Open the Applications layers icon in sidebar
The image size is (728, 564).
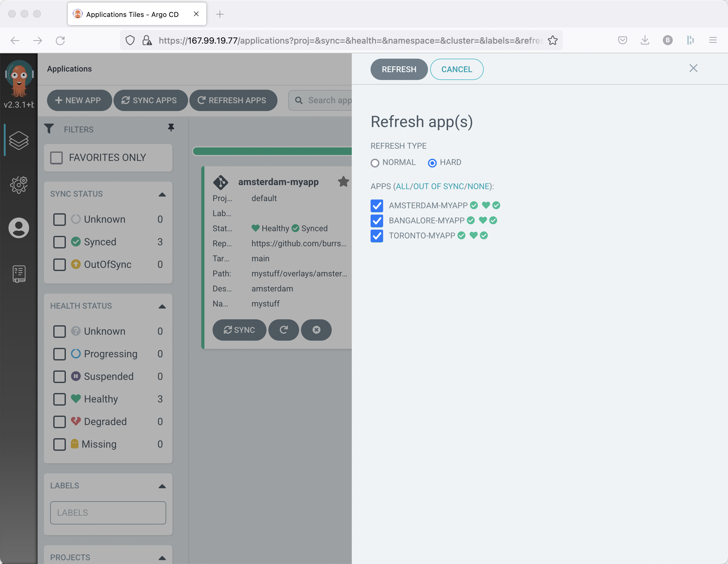click(x=19, y=140)
